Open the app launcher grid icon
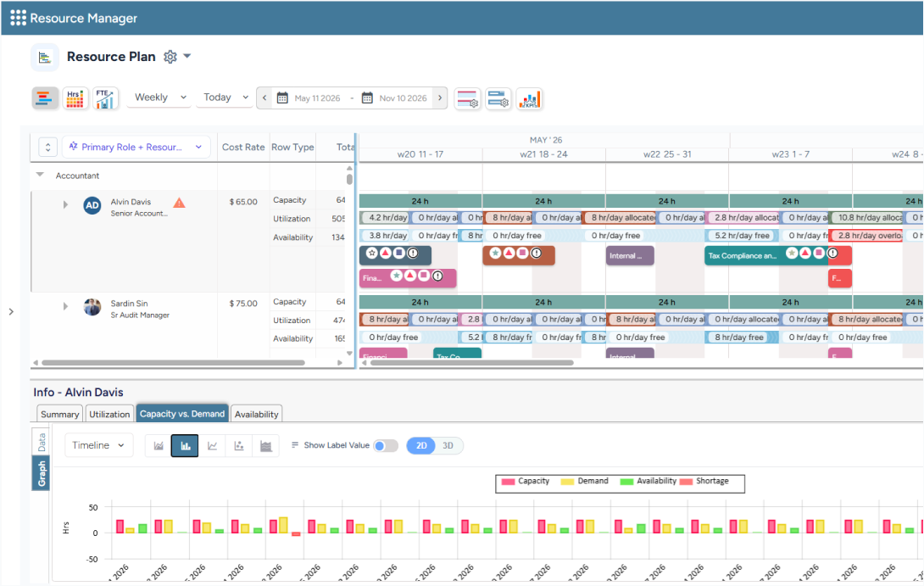The width and height of the screenshot is (924, 586). tap(19, 18)
